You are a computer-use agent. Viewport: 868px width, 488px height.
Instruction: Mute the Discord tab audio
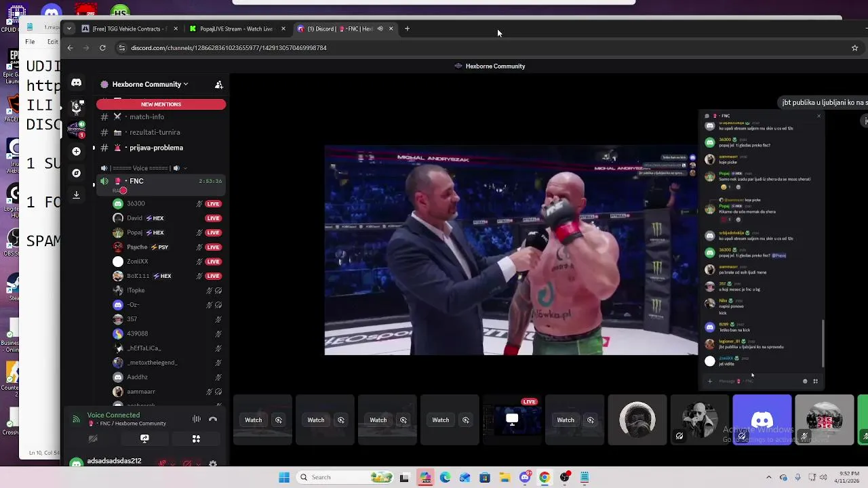tap(380, 28)
